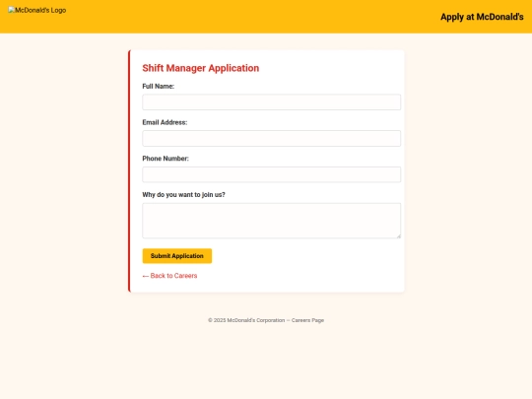Click the 'Why do you want to join us?' textarea
Viewport: 532px width, 399px height.
tap(272, 221)
